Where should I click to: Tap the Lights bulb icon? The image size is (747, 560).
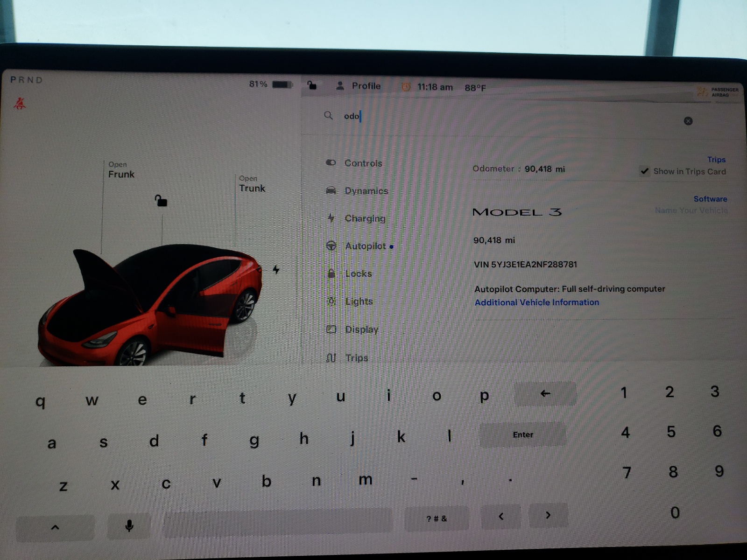click(331, 301)
